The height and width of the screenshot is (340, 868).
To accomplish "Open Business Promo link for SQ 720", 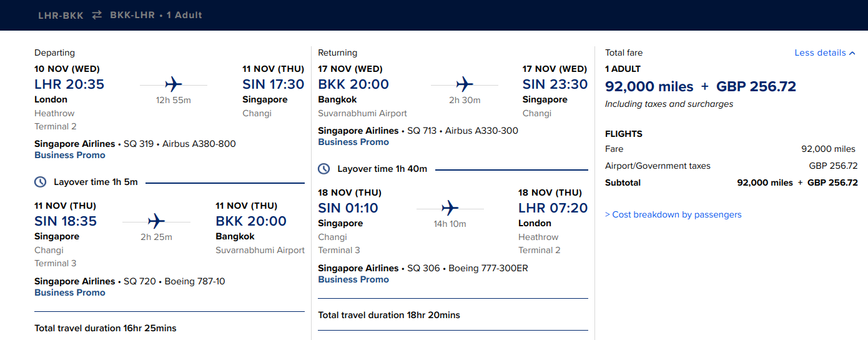I will pos(70,292).
